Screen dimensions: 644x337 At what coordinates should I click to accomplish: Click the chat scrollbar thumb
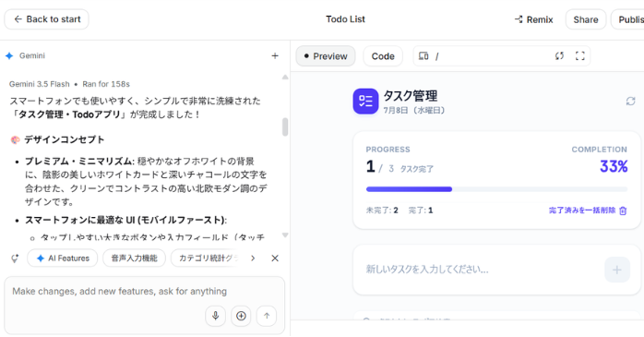click(x=285, y=127)
